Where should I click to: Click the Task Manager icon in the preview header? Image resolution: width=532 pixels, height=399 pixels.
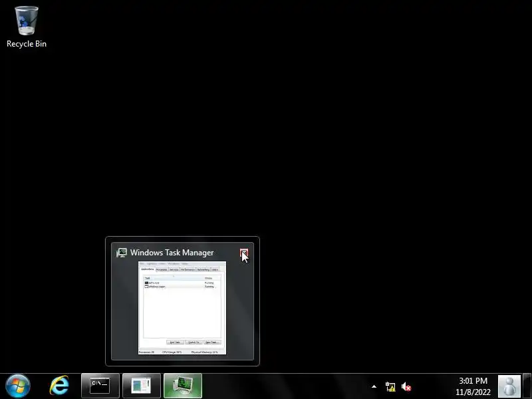pos(122,253)
